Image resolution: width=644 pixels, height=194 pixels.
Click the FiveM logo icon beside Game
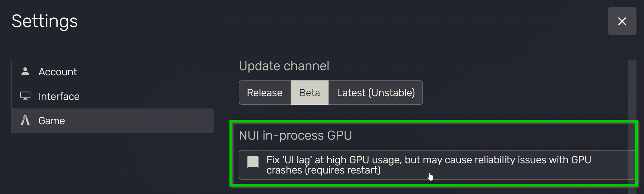click(x=25, y=120)
